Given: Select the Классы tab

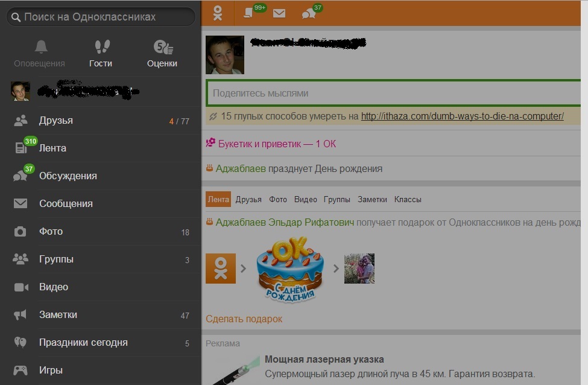Looking at the screenshot, I should pos(408,199).
